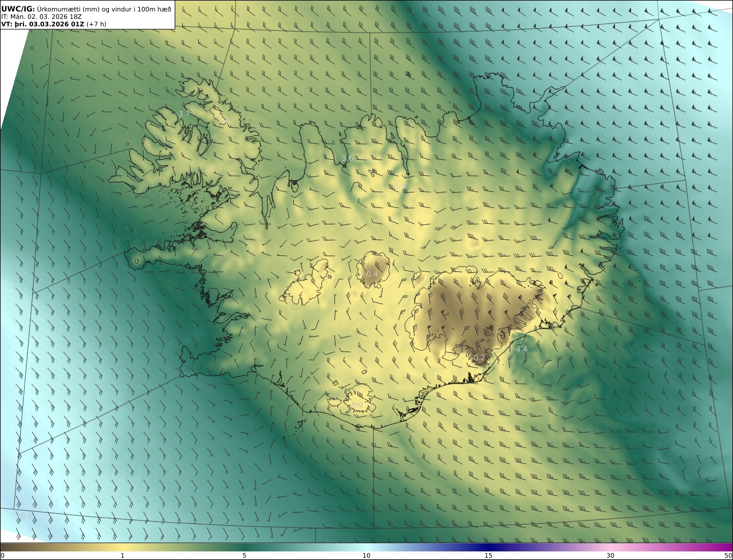This screenshot has width=733, height=560.
Task: Click the '15' tick on the color scale
Action: pos(488,555)
